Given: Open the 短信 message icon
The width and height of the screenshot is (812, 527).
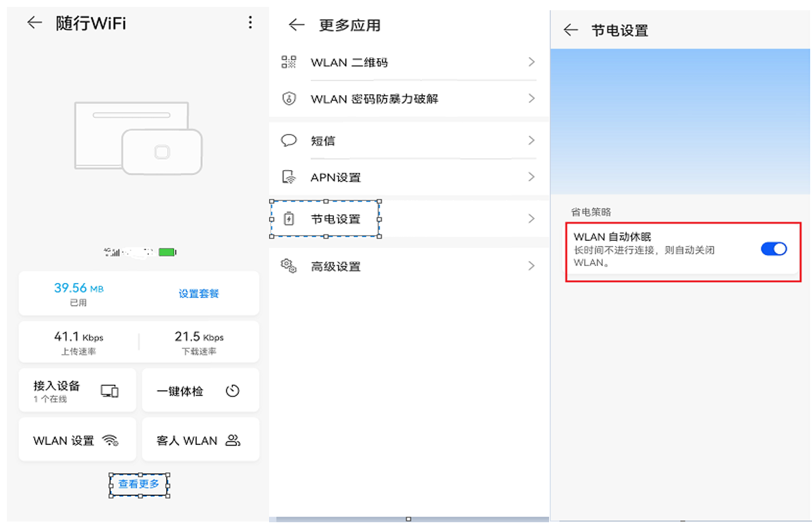Looking at the screenshot, I should (290, 140).
